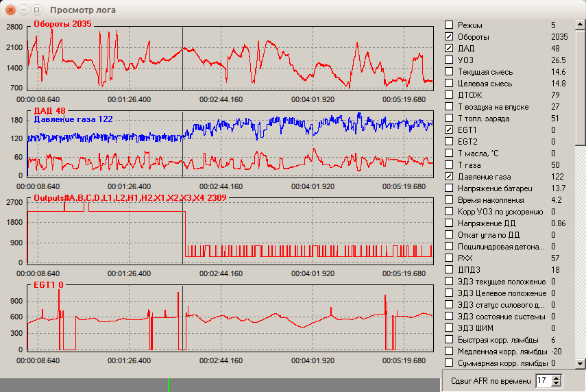The height and width of the screenshot is (392, 586).
Task: Increase AFR time shift with up arrow
Action: (557, 378)
